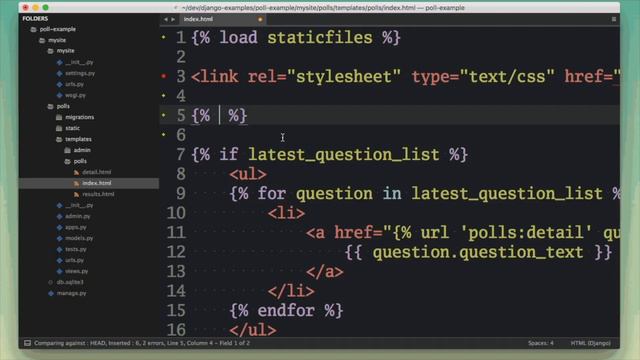This screenshot has height=360, width=640.
Task: Open urls.py listed above wsgi.py
Action: pyautogui.click(x=74, y=84)
